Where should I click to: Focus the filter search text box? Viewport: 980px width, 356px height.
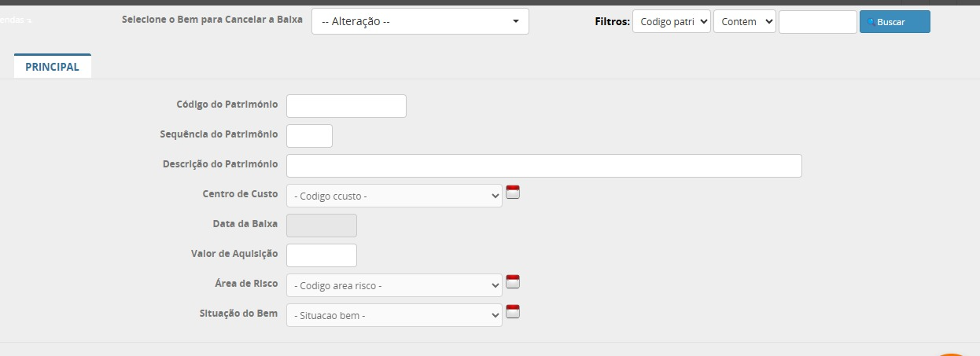[x=817, y=22]
